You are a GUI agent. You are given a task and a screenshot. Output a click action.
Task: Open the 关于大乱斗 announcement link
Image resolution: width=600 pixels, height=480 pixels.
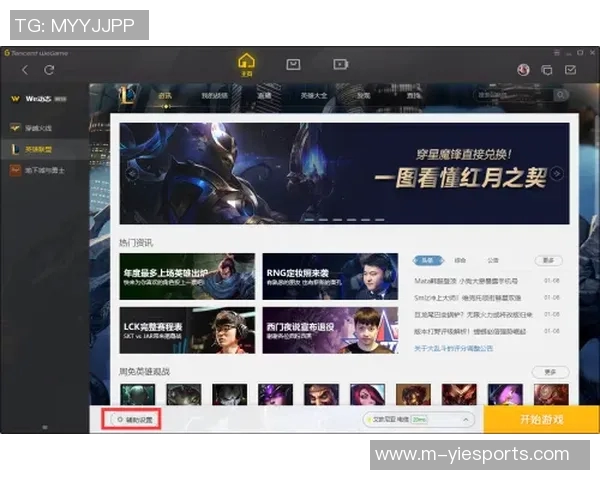454,348
